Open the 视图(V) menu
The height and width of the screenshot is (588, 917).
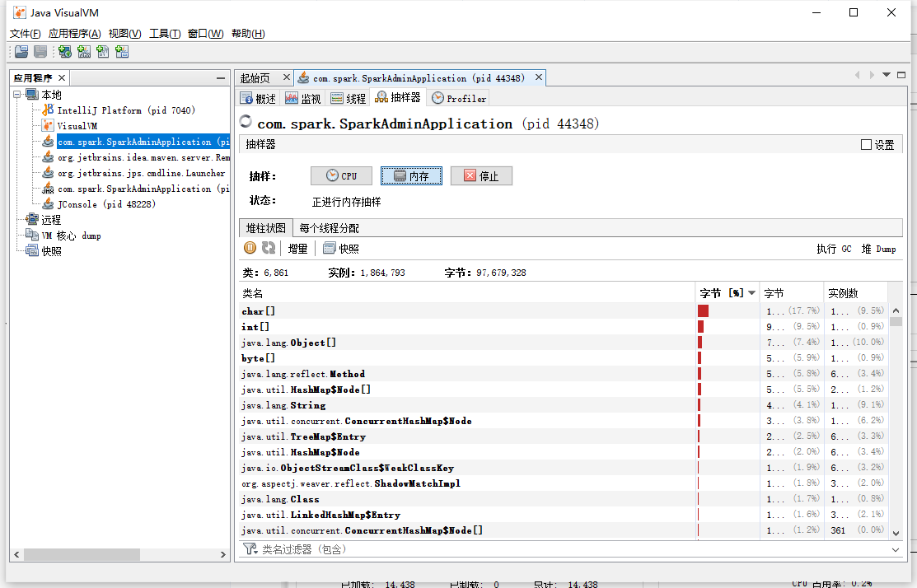pyautogui.click(x=124, y=33)
